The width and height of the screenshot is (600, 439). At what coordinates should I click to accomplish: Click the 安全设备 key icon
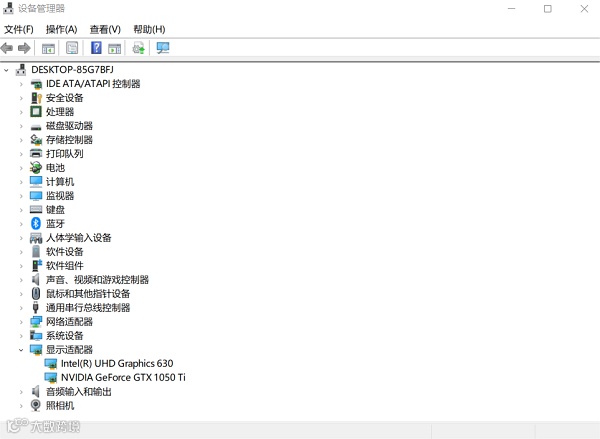click(36, 98)
